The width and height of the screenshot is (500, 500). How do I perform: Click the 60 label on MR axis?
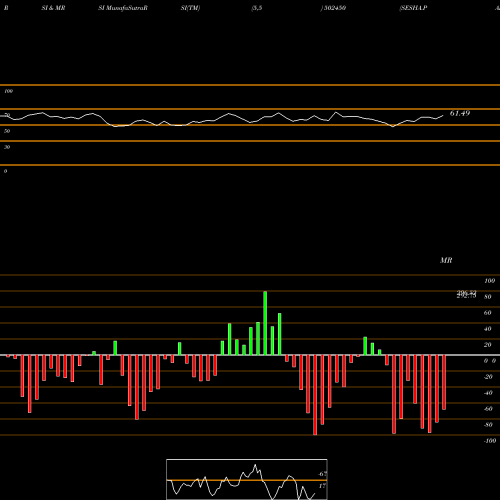488,313
